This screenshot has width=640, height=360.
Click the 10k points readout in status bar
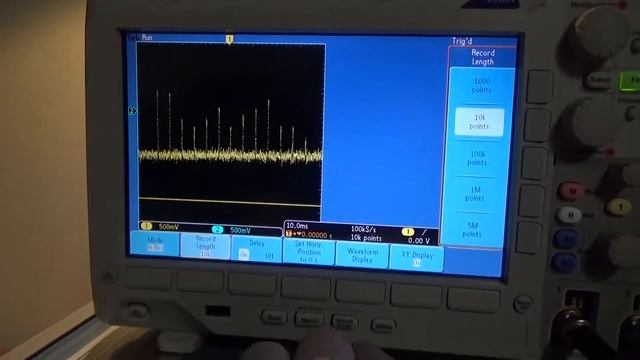click(366, 238)
